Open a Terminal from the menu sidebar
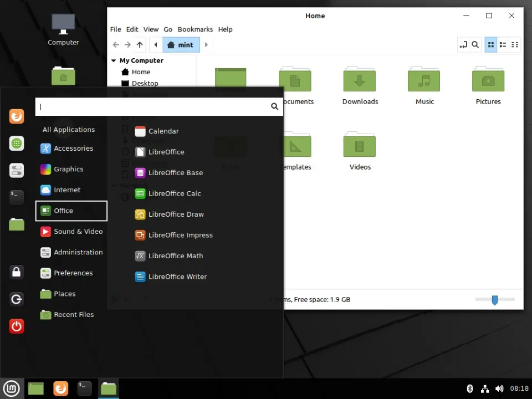 (x=17, y=197)
